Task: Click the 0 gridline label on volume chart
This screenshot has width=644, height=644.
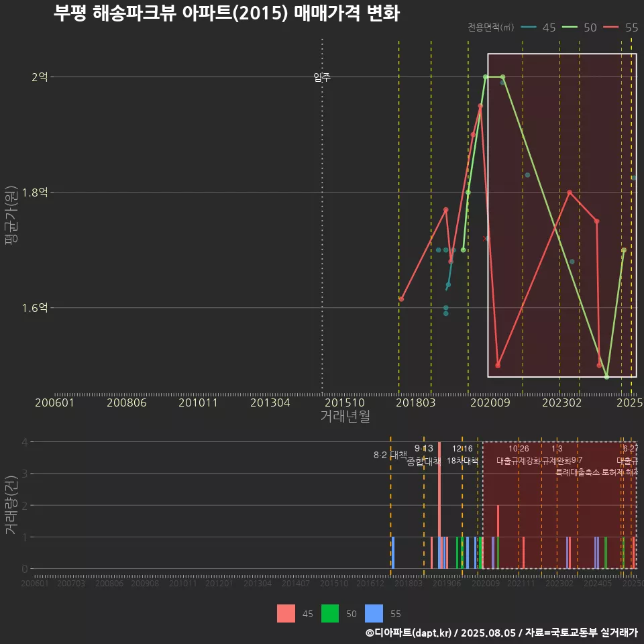Action: coord(25,569)
